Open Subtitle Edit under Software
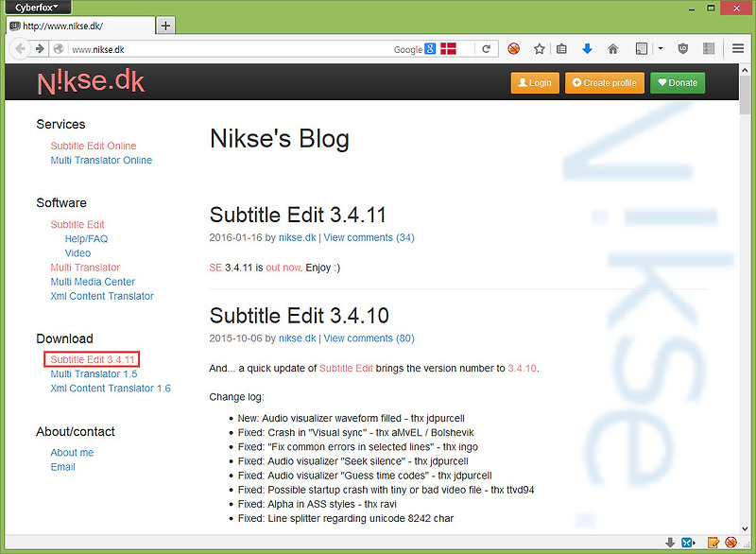The width and height of the screenshot is (756, 554). point(77,224)
